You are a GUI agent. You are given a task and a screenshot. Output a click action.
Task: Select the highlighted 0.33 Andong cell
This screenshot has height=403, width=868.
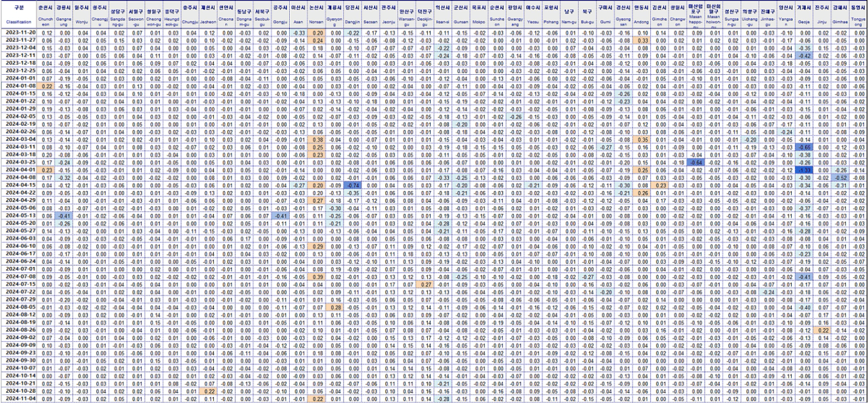click(641, 40)
